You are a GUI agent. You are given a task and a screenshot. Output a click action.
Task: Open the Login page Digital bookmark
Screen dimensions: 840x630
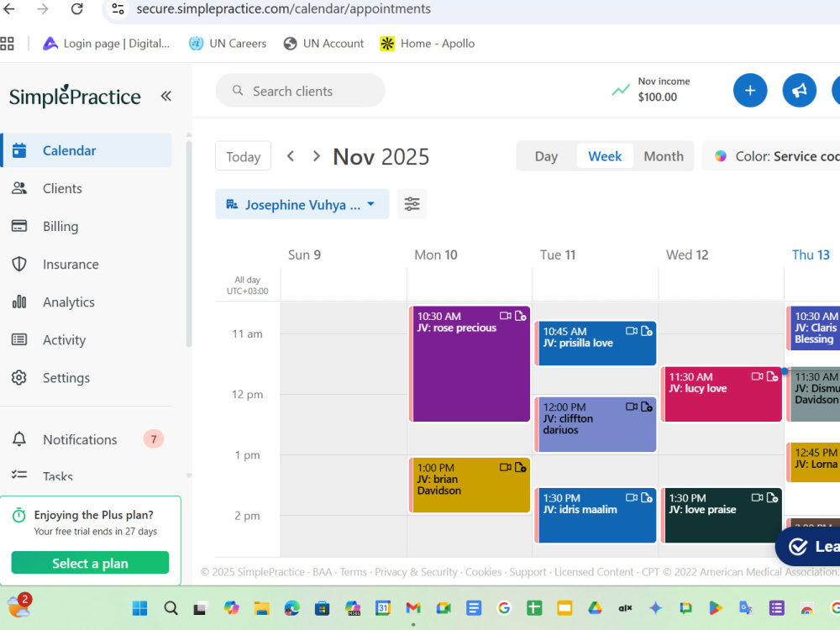click(106, 44)
